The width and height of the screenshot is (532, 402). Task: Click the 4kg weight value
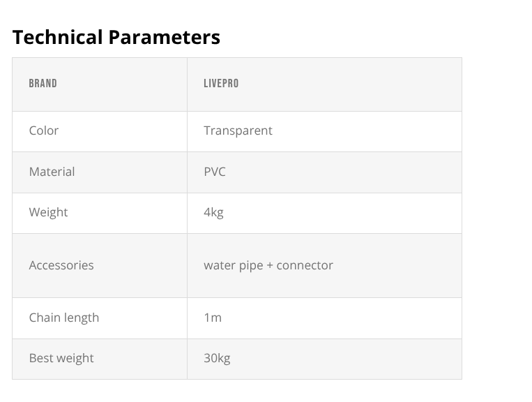(x=213, y=212)
